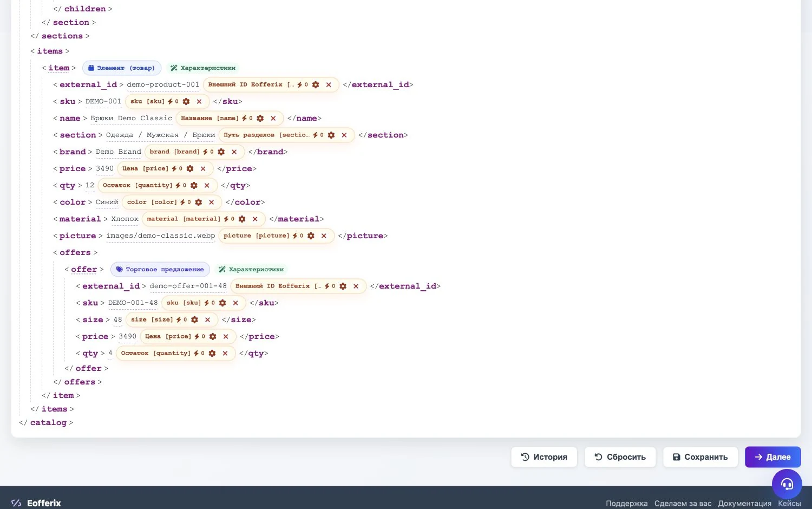Remove the color [color] mapping
This screenshot has width=812, height=509.
tap(212, 203)
